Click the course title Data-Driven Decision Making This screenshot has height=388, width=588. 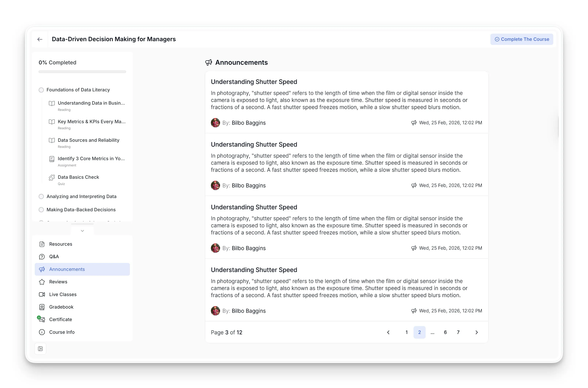pyautogui.click(x=114, y=39)
